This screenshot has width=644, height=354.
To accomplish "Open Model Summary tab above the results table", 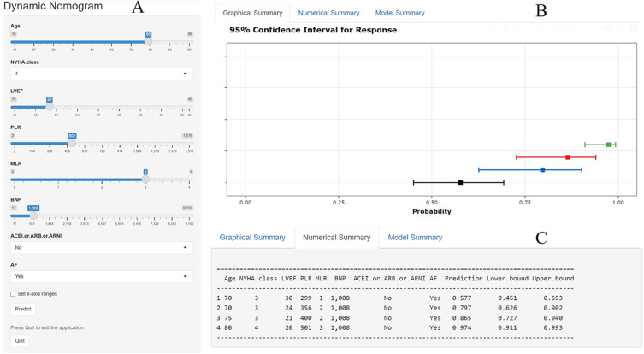I will (x=415, y=237).
